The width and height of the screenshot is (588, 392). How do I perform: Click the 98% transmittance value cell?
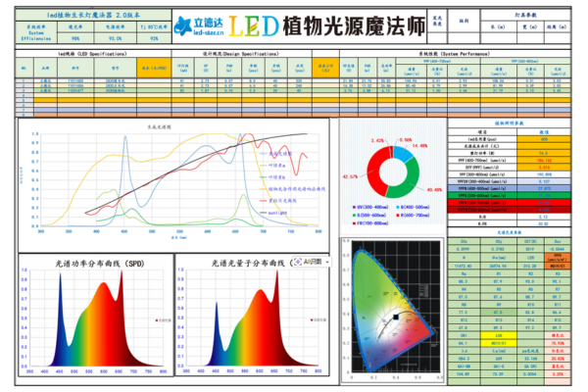75,38
